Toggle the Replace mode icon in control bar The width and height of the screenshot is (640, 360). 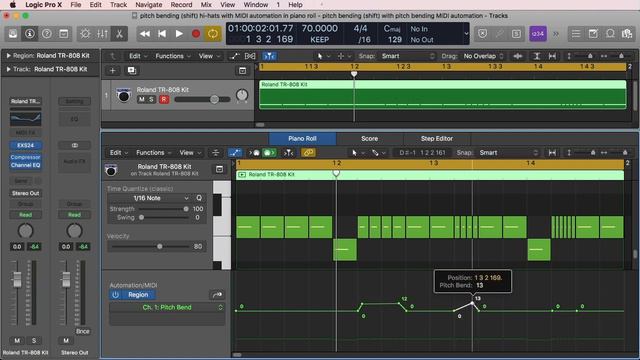point(482,33)
